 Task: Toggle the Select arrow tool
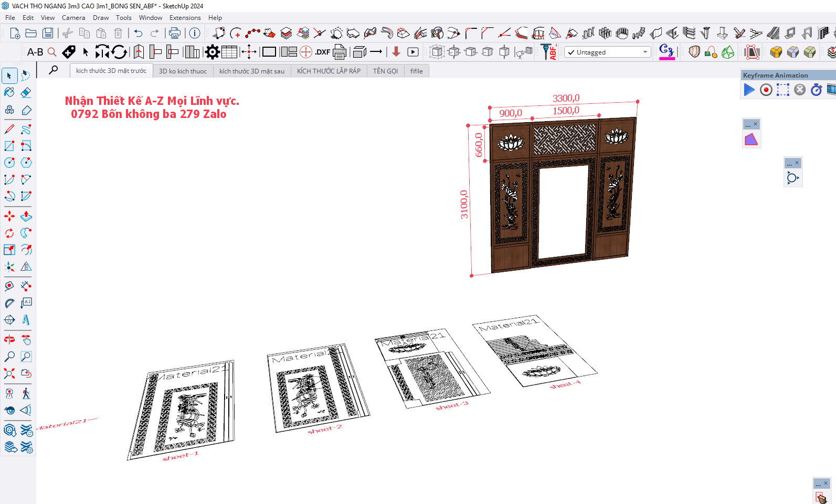coord(9,76)
